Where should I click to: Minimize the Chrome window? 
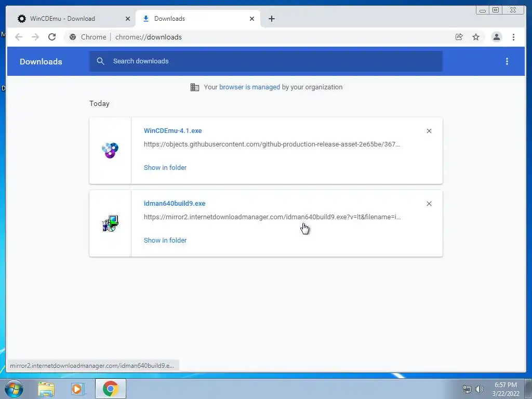[x=483, y=10]
